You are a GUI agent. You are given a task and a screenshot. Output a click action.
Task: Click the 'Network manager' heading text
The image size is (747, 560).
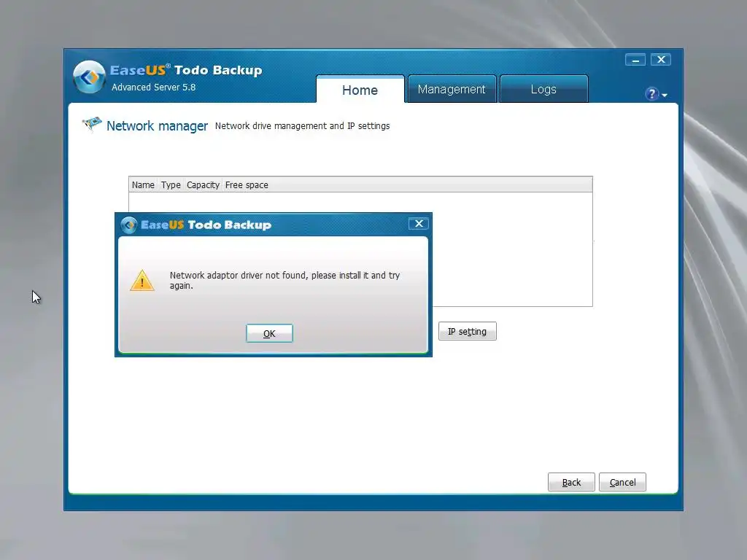pyautogui.click(x=158, y=126)
